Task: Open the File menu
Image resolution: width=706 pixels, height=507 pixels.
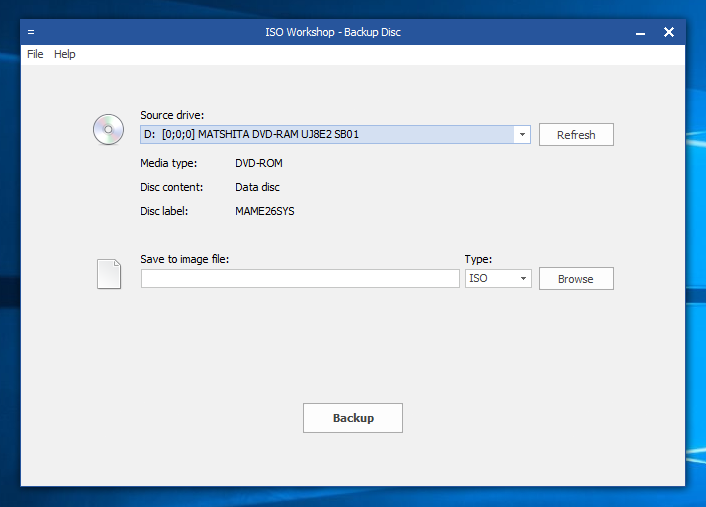Action: tap(35, 54)
